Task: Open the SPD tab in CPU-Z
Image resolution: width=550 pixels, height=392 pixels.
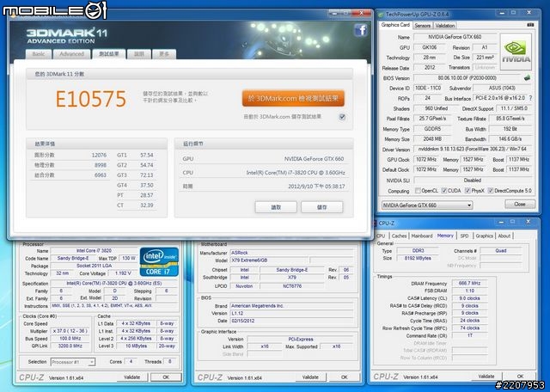Action: coord(464,236)
